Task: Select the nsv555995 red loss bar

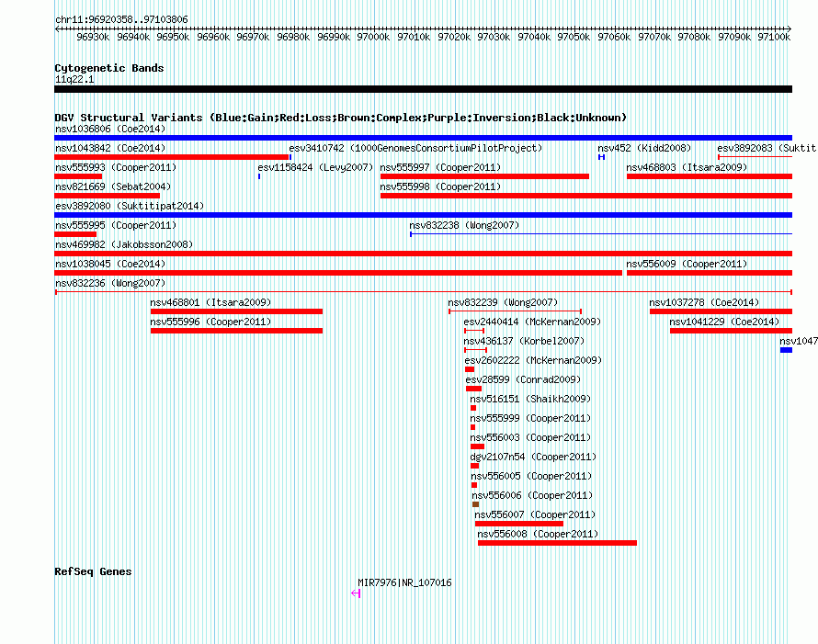Action: tap(75, 234)
